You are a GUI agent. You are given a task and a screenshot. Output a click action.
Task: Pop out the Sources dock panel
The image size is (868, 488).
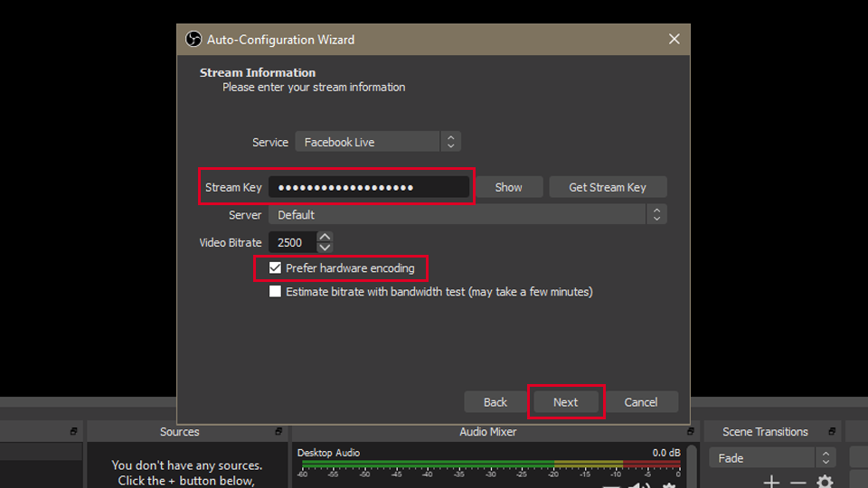tap(278, 431)
